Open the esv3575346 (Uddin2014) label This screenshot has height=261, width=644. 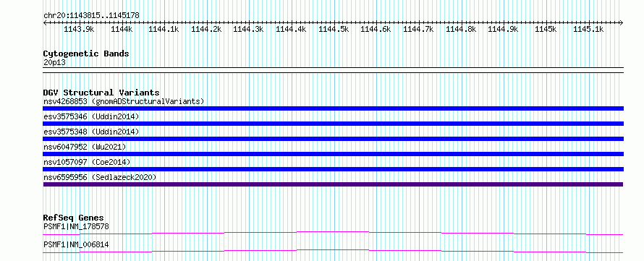tap(91, 116)
